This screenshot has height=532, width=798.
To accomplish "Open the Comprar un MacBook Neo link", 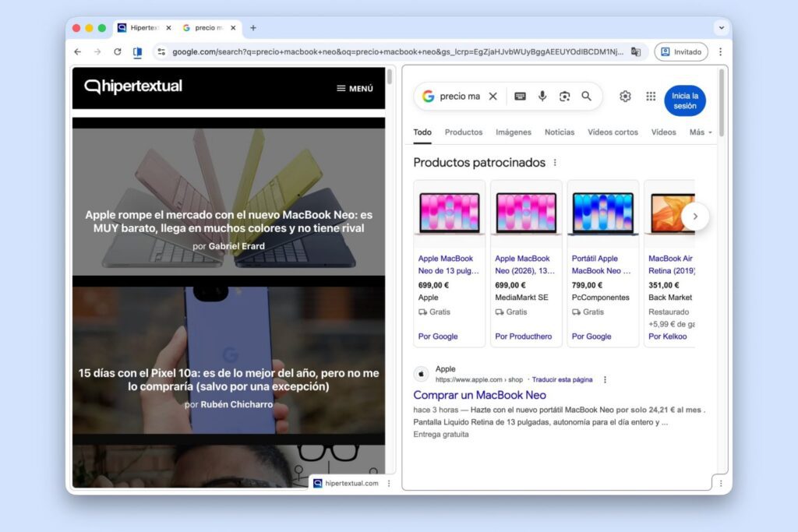I will 480,395.
